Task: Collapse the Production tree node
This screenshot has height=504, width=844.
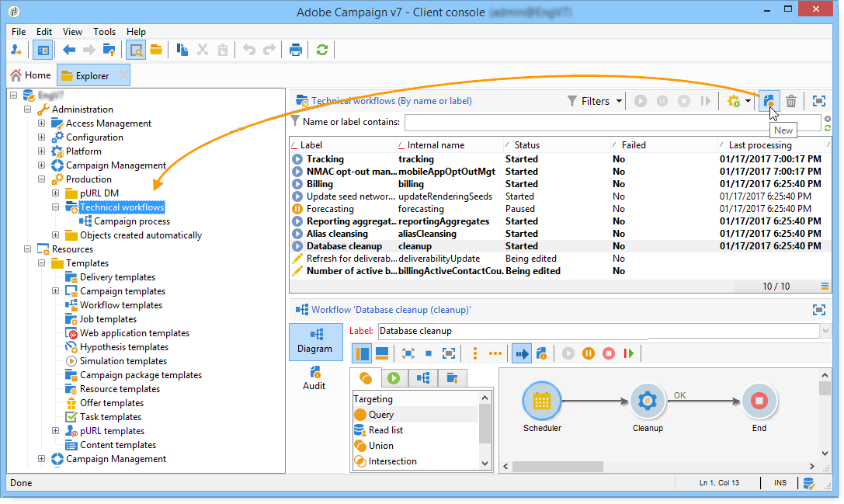Action: point(41,179)
